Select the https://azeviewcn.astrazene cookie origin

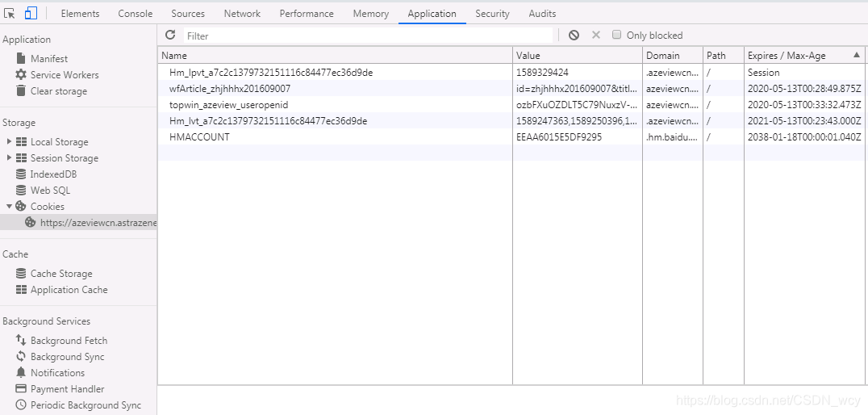click(x=98, y=223)
